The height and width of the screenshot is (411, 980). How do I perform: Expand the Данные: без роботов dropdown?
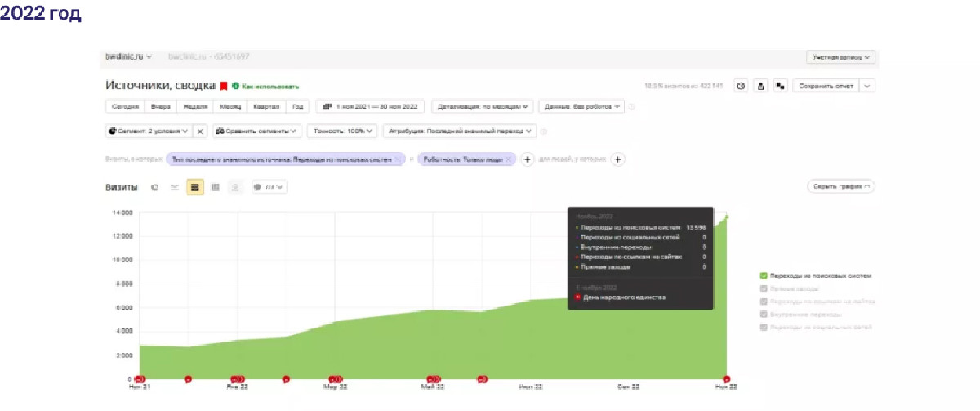tap(582, 106)
